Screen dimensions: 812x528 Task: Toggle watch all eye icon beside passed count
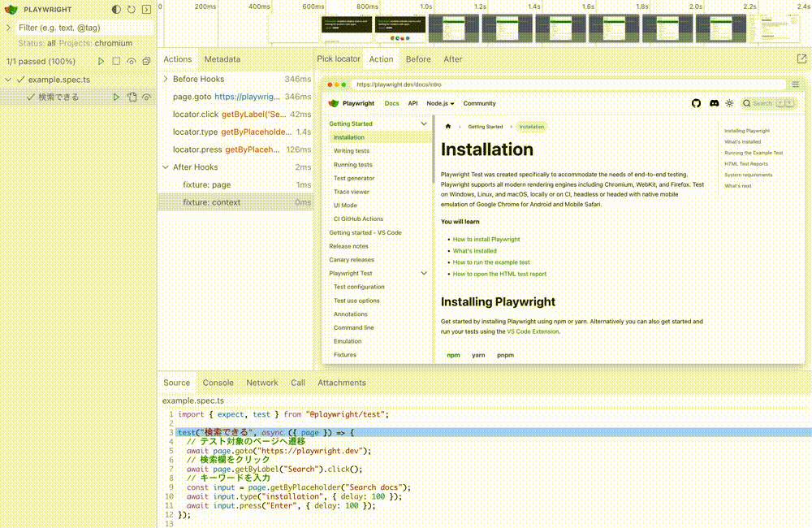click(132, 61)
